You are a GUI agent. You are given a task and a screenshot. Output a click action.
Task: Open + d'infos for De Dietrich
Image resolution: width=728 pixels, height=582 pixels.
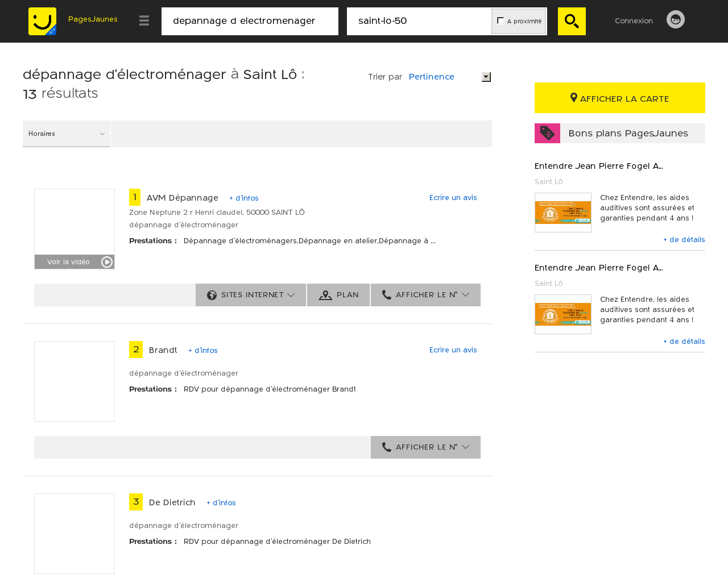[x=221, y=503]
